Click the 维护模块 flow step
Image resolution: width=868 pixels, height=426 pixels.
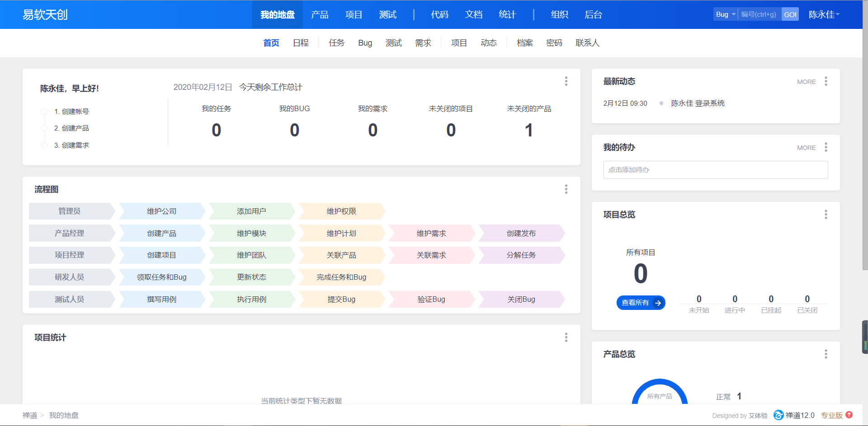coord(252,234)
